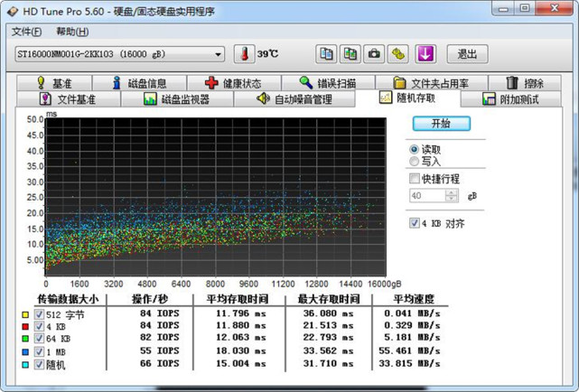
Task: Click the copy screenshot to clipboard icon
Action: click(350, 54)
